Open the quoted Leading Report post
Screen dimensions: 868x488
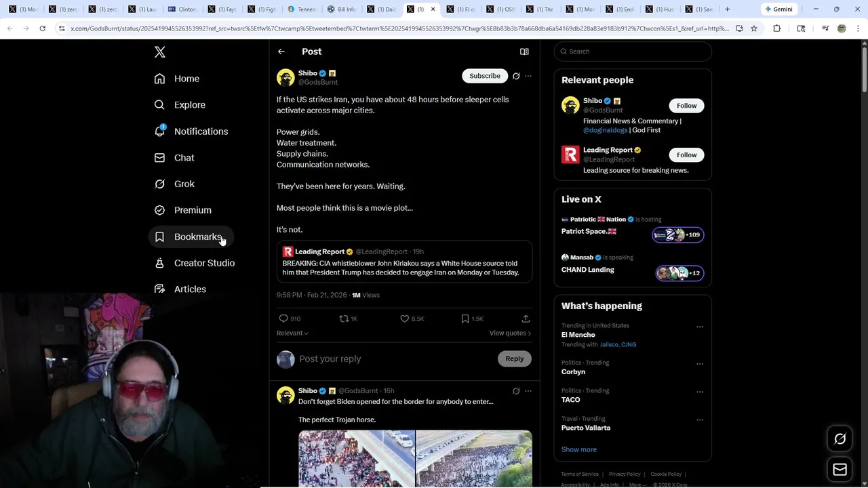(404, 262)
